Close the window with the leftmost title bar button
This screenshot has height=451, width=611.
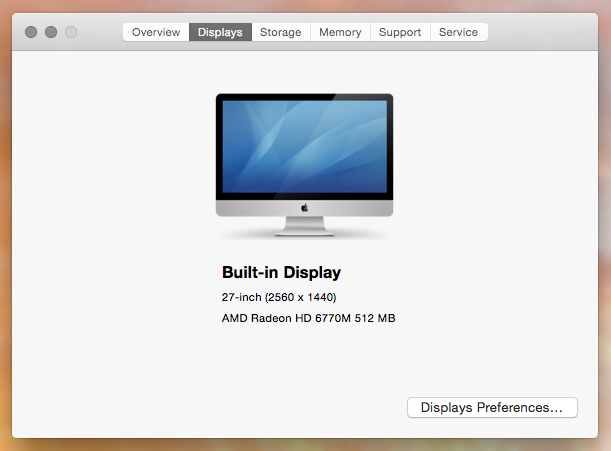point(31,32)
